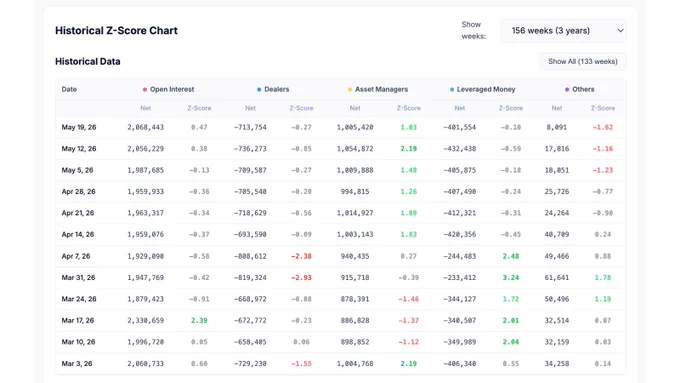Click the Mar 3, 26 row date

(77, 363)
